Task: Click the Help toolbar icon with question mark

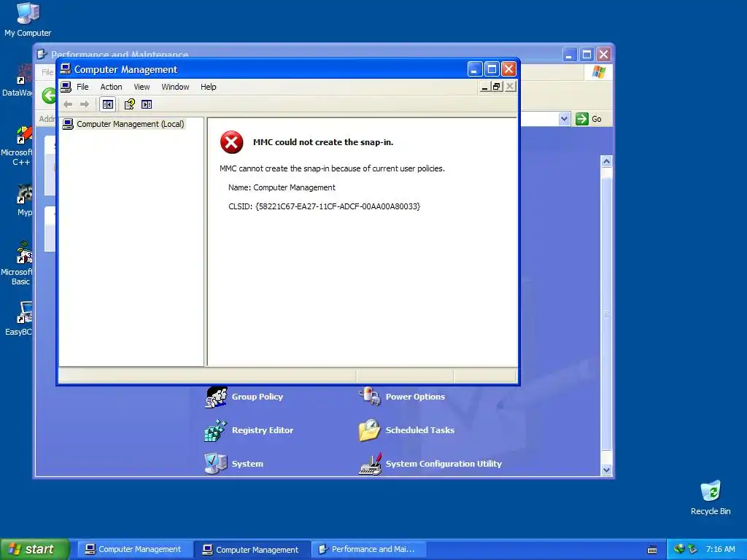Action: [x=130, y=104]
